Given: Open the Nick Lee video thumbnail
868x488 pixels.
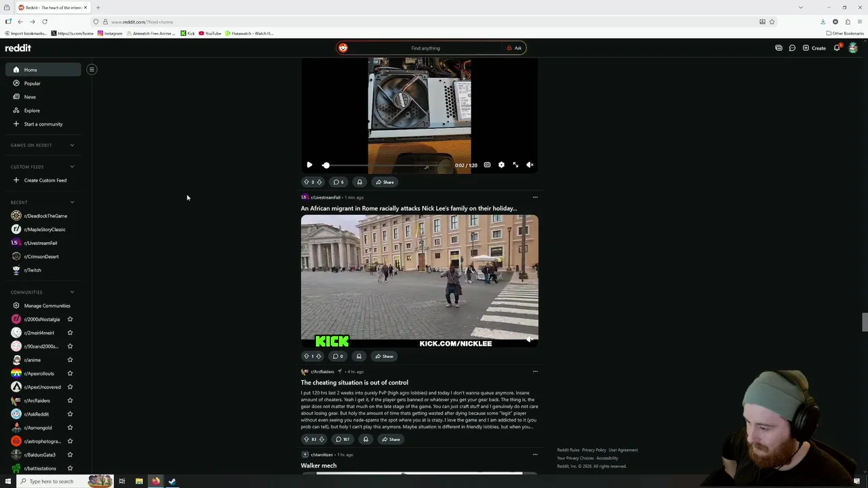Looking at the screenshot, I should click(420, 281).
